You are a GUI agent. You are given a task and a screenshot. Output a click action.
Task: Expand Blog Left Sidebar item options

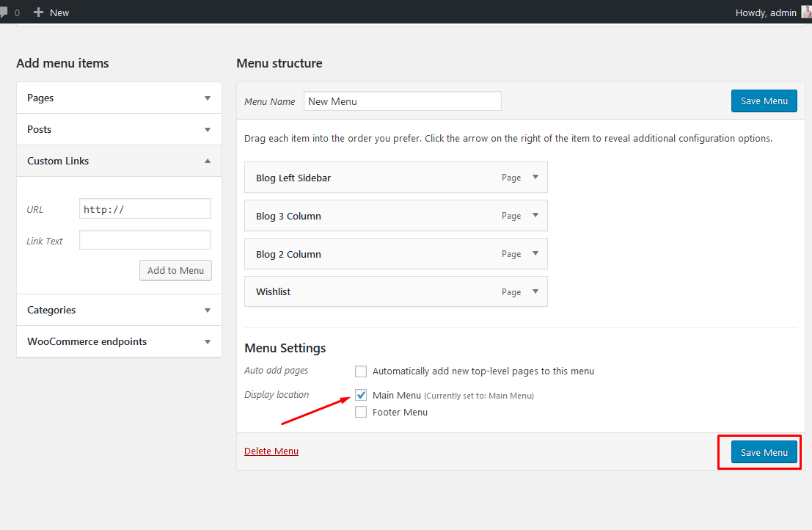pos(535,178)
